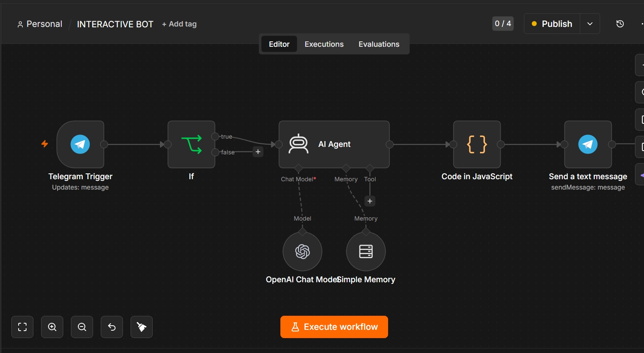Select the Telegram Trigger node icon

80,144
